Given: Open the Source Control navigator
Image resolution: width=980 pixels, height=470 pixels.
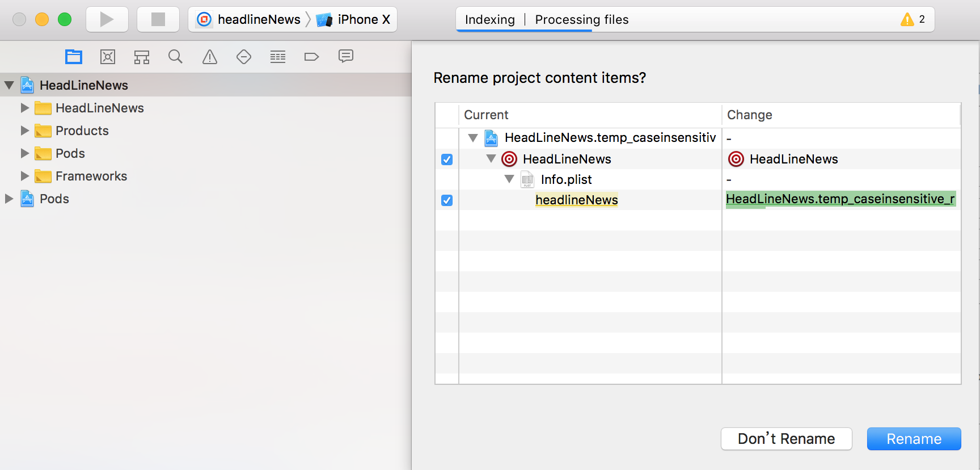Looking at the screenshot, I should 108,57.
